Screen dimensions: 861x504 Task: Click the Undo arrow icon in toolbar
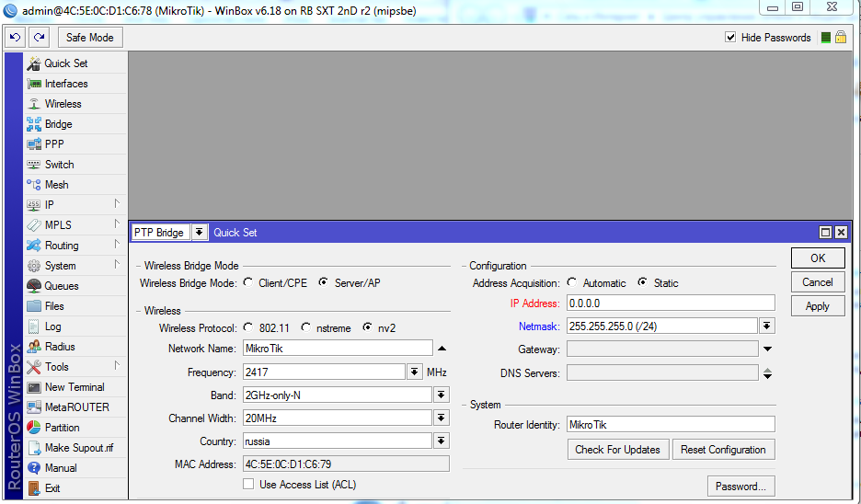16,38
